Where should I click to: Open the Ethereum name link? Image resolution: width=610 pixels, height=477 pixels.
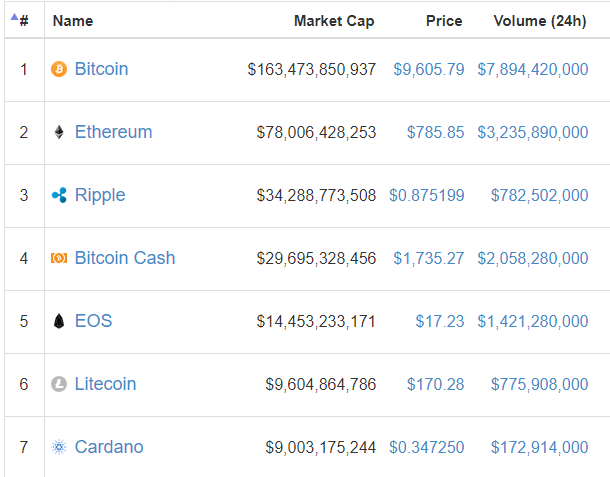point(113,132)
